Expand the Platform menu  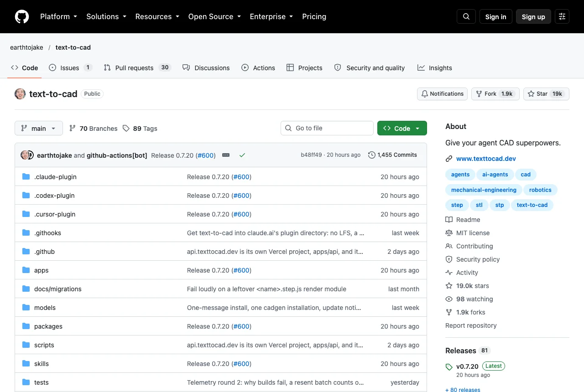coord(59,17)
